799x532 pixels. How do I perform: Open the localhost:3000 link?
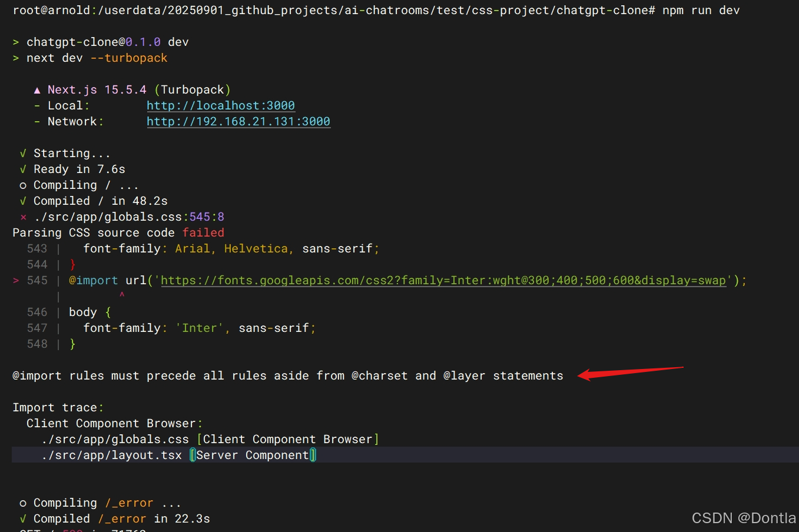pos(220,105)
